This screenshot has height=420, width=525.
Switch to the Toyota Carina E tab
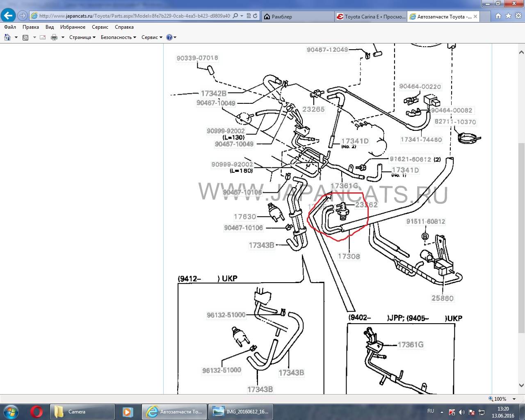click(371, 17)
